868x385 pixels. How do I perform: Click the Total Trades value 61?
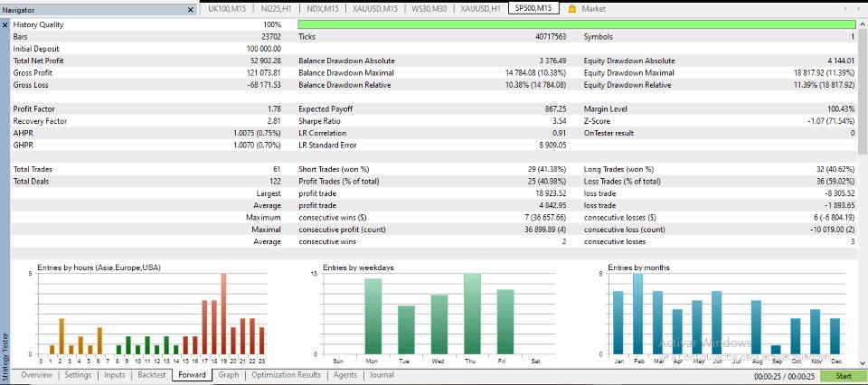[x=277, y=170]
